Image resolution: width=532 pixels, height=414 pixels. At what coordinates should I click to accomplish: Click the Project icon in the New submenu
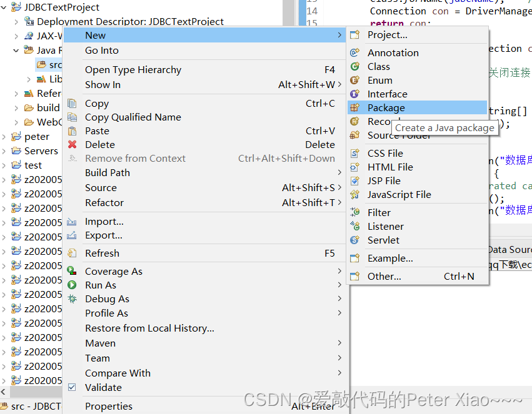[x=354, y=34]
